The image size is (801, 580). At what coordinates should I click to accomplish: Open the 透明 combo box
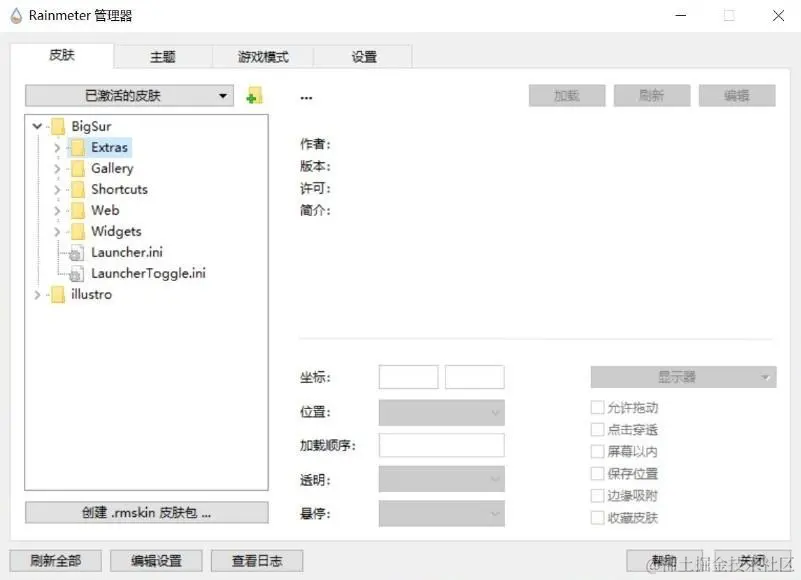click(x=442, y=479)
